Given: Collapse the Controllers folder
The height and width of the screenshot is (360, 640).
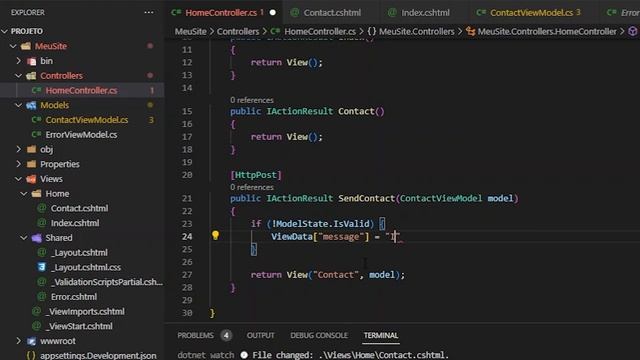Looking at the screenshot, I should pos(19,76).
